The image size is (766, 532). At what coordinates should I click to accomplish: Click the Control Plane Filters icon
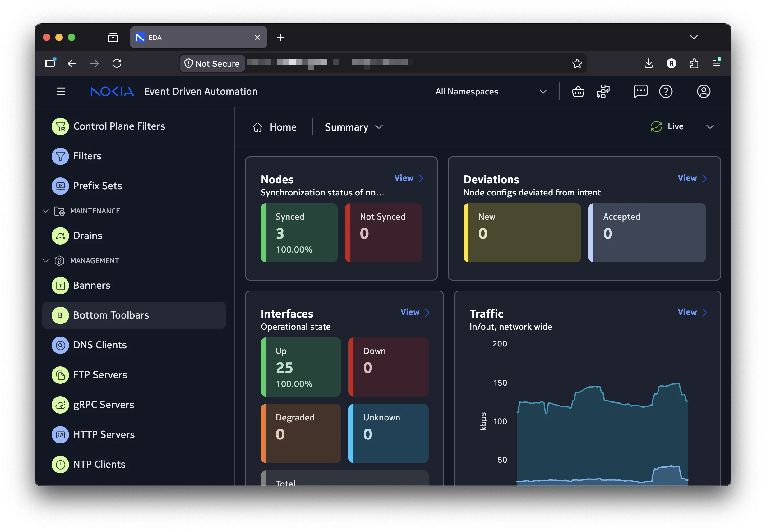tap(60, 126)
